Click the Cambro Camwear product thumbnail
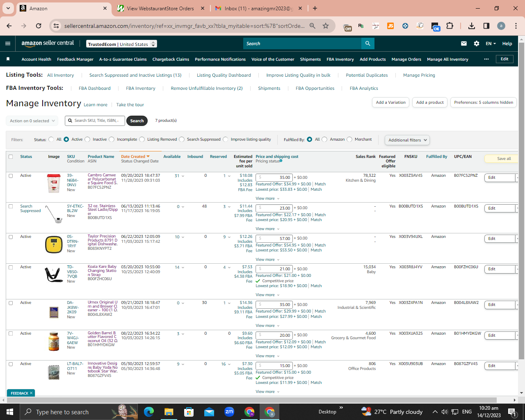This screenshot has width=525, height=420. coord(54,183)
